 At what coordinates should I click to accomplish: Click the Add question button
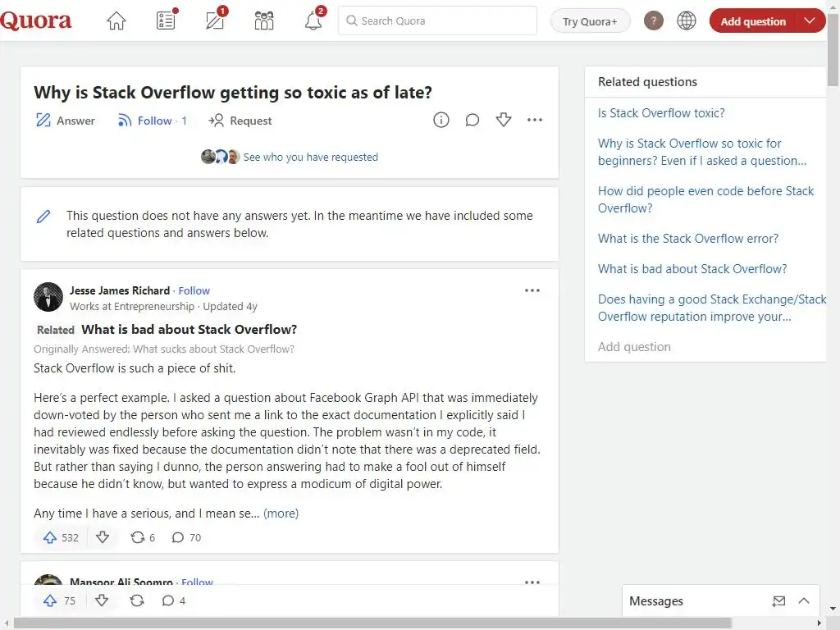pos(753,21)
